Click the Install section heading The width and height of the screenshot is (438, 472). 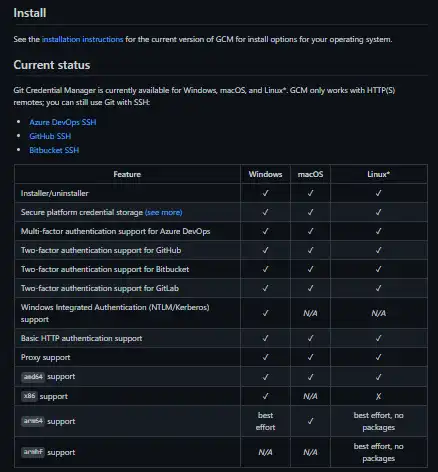30,13
